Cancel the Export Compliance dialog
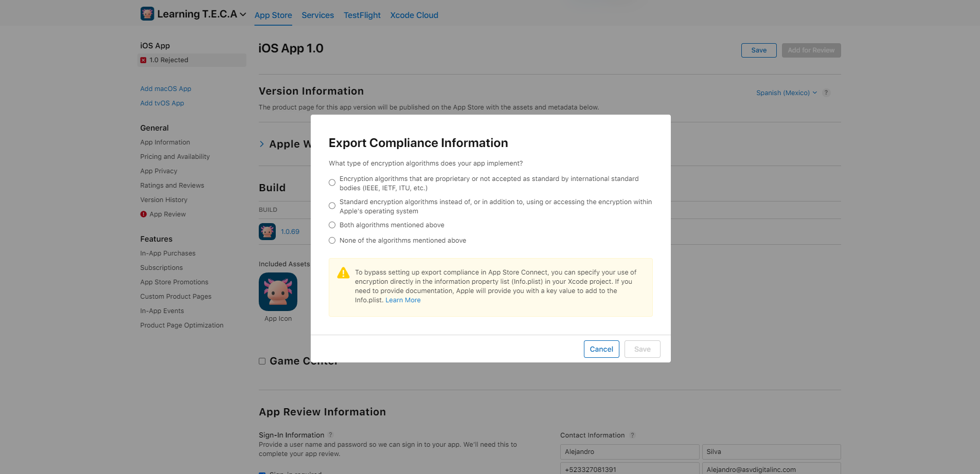 pyautogui.click(x=601, y=349)
